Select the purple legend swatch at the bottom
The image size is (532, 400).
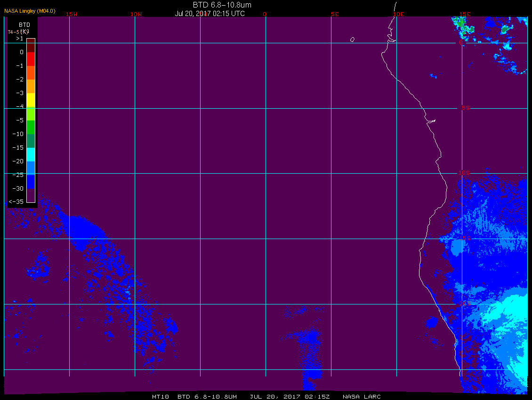pos(31,195)
